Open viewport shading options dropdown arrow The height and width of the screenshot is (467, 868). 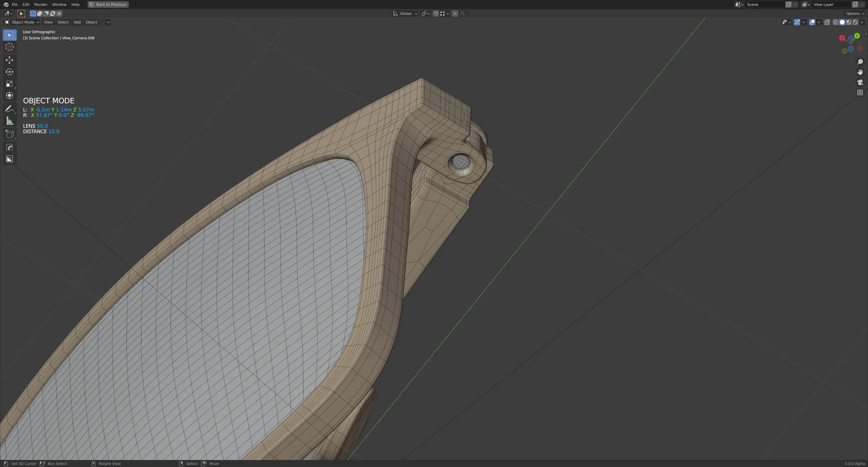pyautogui.click(x=862, y=22)
